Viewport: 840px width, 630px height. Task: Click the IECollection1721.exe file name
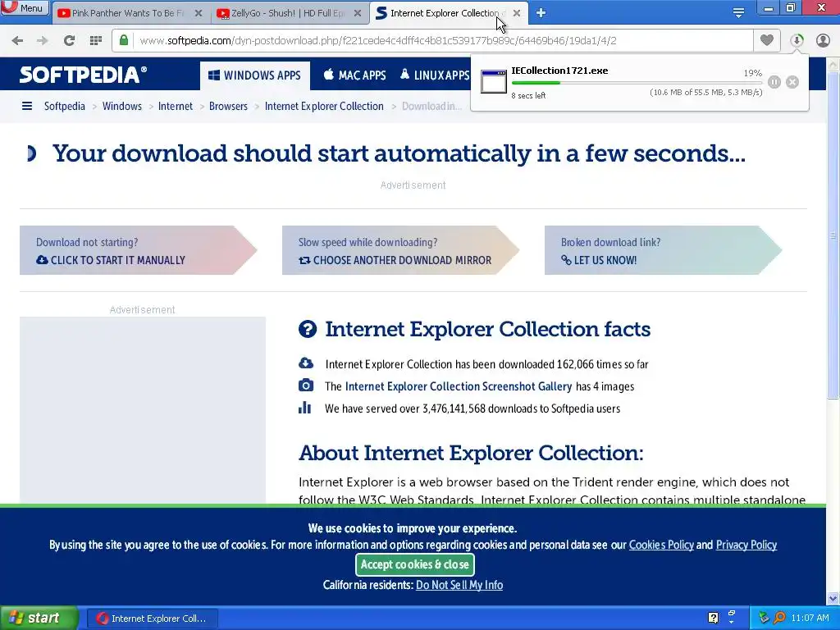(559, 71)
